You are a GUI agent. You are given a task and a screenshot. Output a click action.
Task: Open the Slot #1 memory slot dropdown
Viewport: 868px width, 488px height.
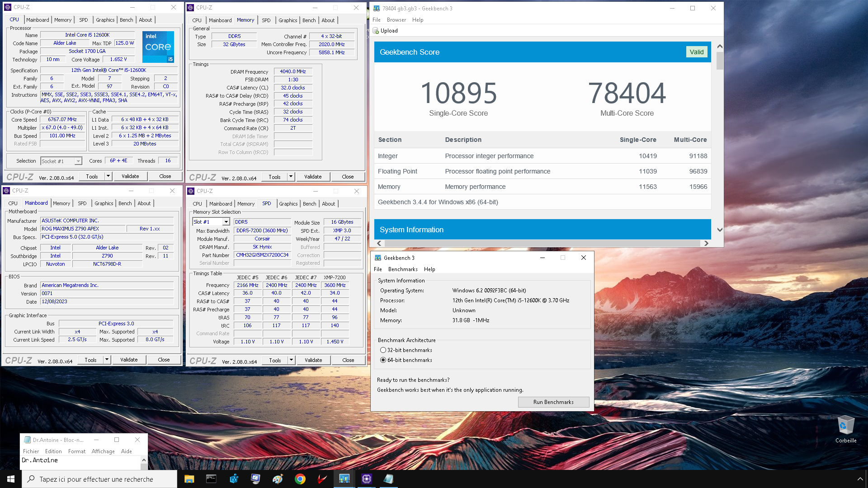tap(226, 222)
